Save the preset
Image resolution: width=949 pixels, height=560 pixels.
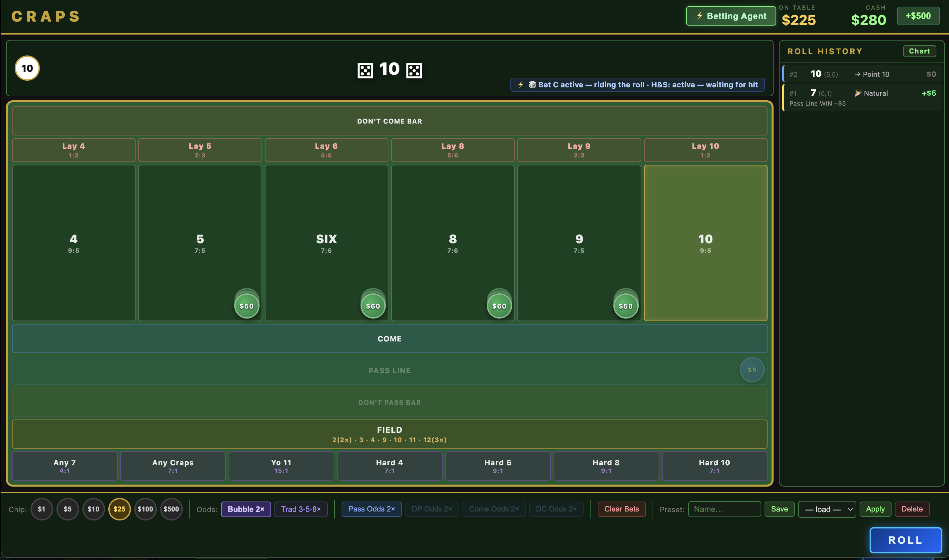coord(779,509)
